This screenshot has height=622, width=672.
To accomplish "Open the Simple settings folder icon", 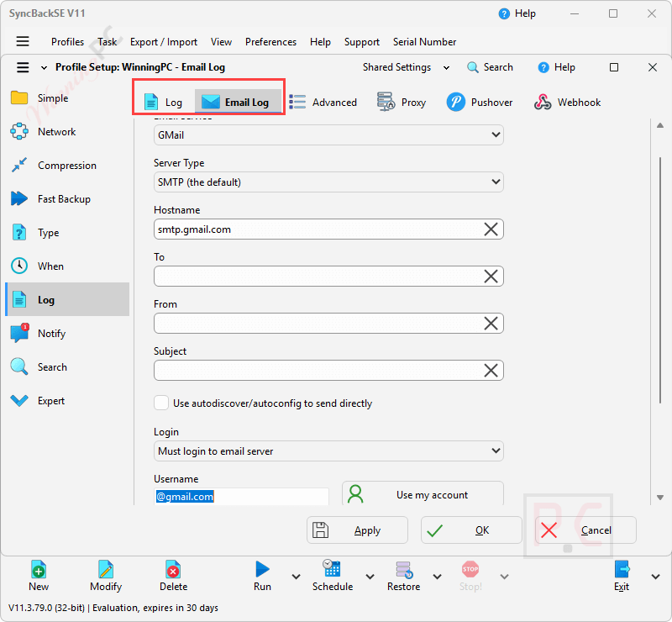I will (19, 98).
